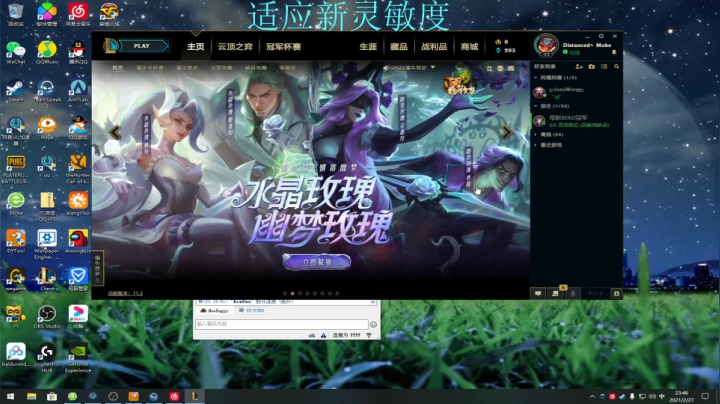Show the next banner with right arrow
This screenshot has height=404, width=720.
click(x=506, y=132)
